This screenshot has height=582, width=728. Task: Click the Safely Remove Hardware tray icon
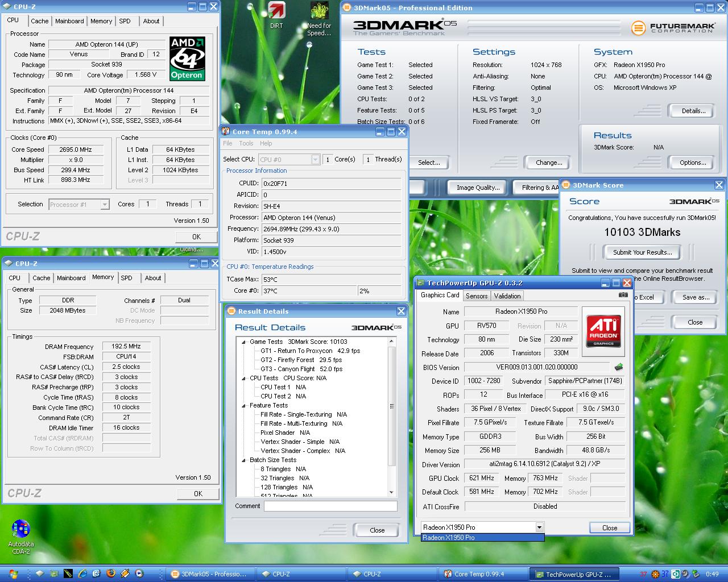(x=696, y=574)
